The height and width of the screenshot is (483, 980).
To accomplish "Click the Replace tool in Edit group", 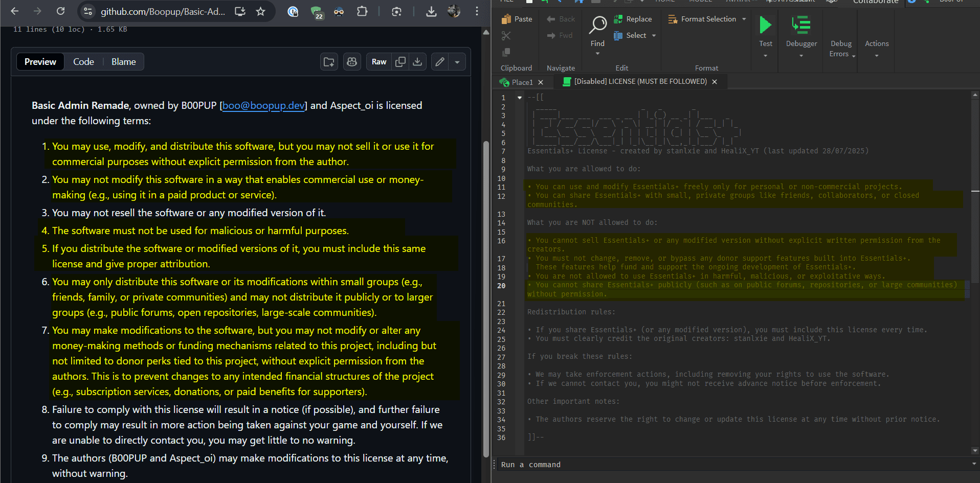I will point(633,19).
